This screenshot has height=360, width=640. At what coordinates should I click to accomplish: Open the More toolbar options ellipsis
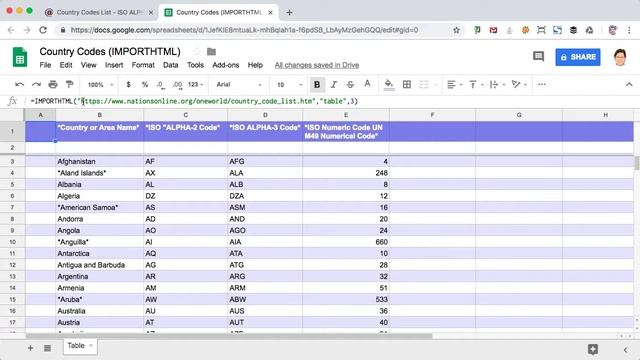pos(542,84)
